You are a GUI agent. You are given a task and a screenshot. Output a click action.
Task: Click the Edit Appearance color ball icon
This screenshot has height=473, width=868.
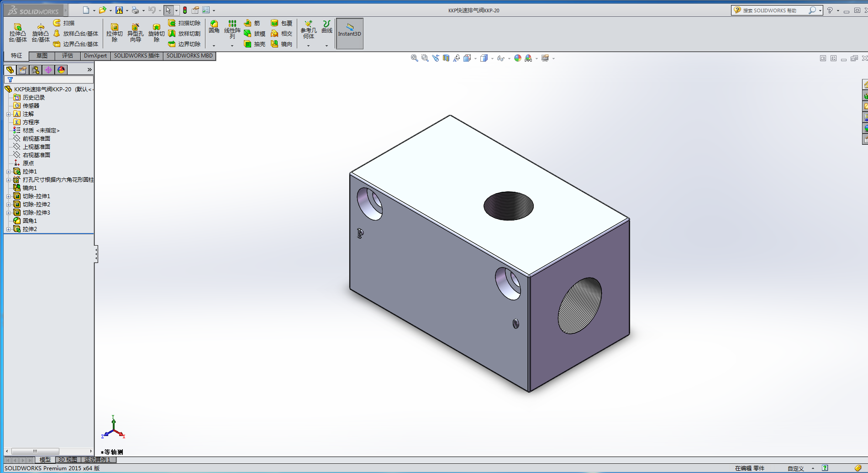(x=517, y=58)
